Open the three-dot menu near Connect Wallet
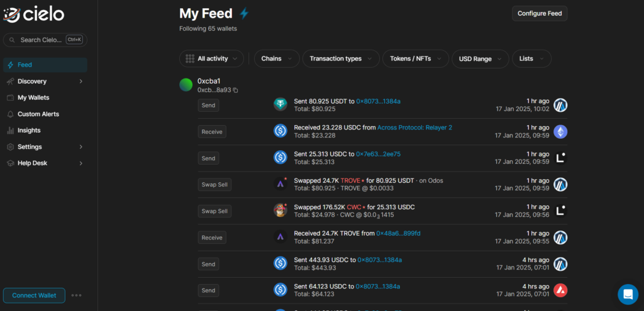644x311 pixels. 77,295
